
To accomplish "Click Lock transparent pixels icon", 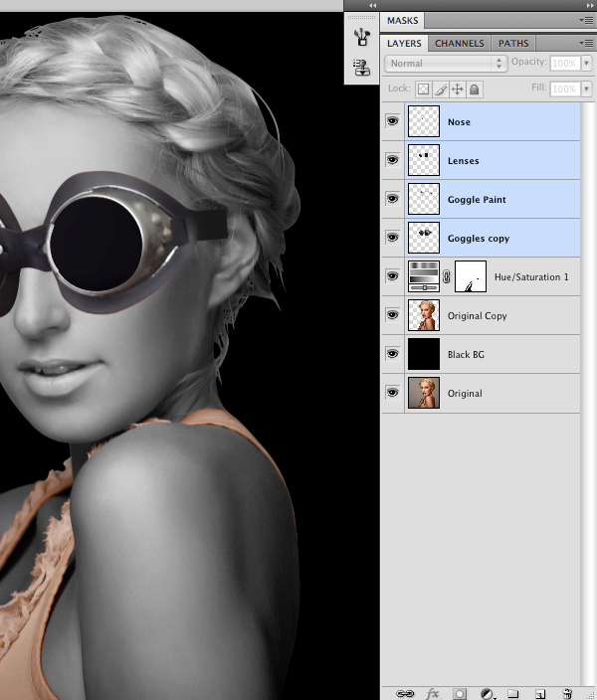I will [x=423, y=89].
